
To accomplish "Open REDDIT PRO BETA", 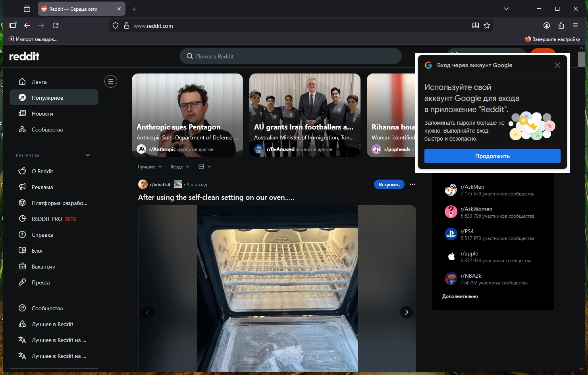I will 54,219.
